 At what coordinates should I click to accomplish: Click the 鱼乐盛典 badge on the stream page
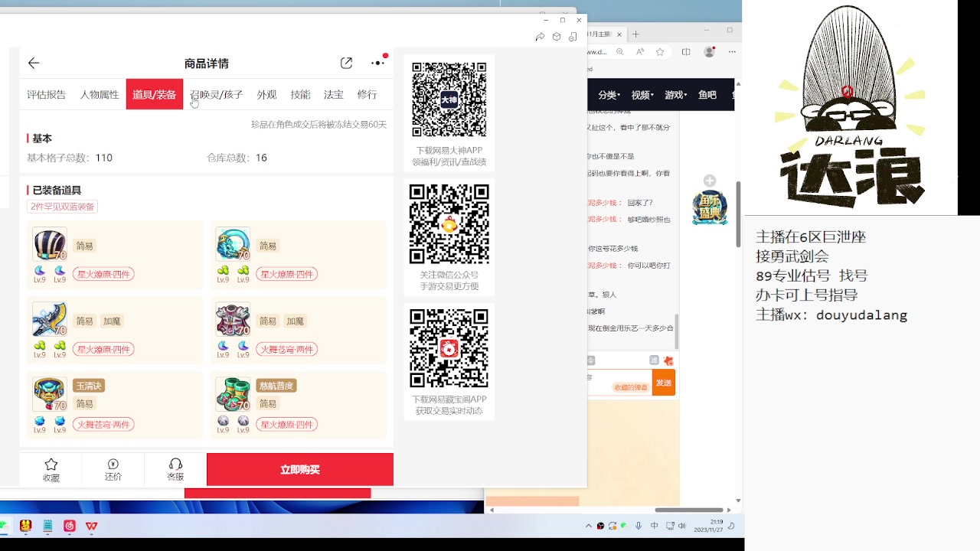(x=710, y=207)
